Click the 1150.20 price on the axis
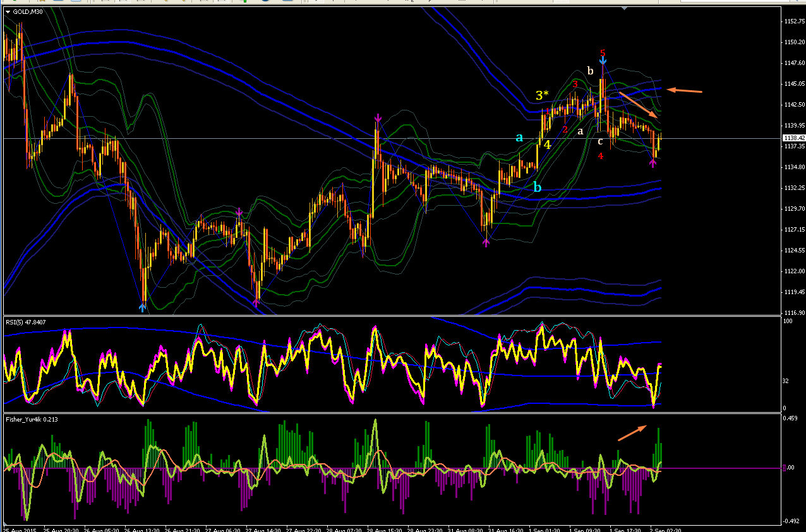The width and height of the screenshot is (806, 532). point(793,42)
